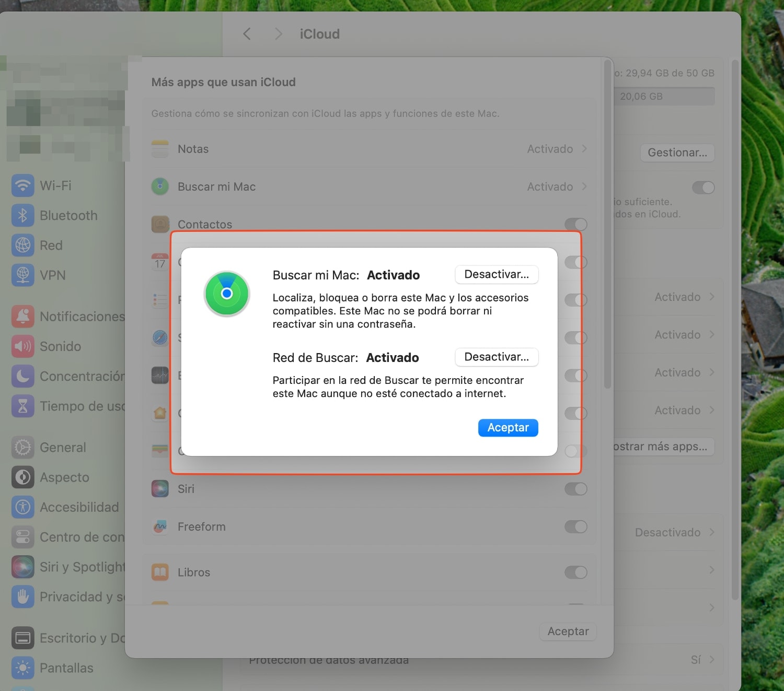Toggle the switch next to Gestionar area
The width and height of the screenshot is (784, 691).
(704, 188)
